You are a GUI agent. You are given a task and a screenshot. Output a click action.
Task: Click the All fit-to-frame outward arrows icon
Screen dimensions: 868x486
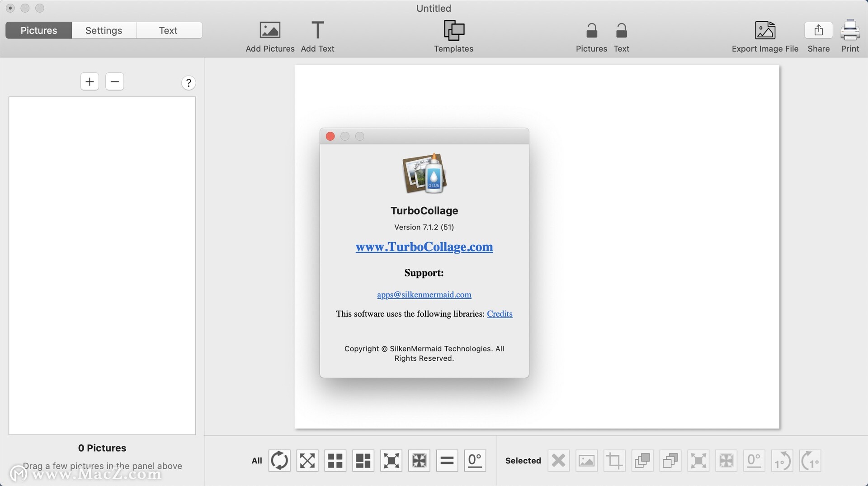(x=392, y=461)
